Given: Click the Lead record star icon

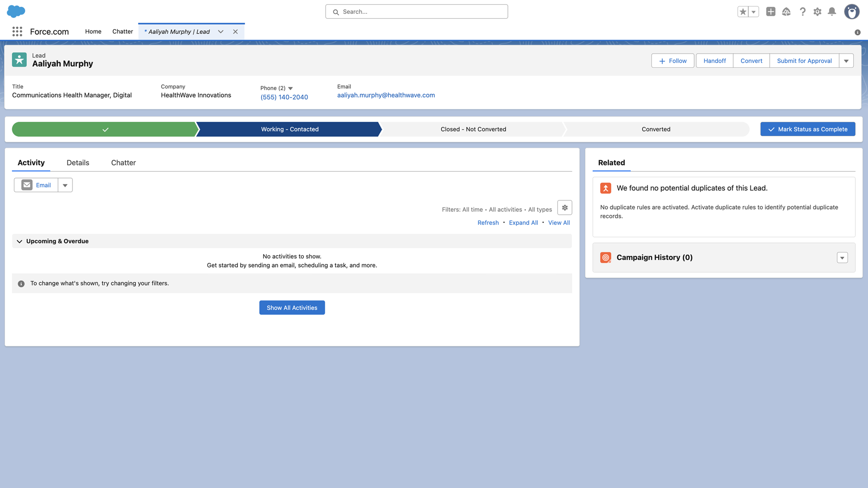Looking at the screenshot, I should pyautogui.click(x=19, y=60).
